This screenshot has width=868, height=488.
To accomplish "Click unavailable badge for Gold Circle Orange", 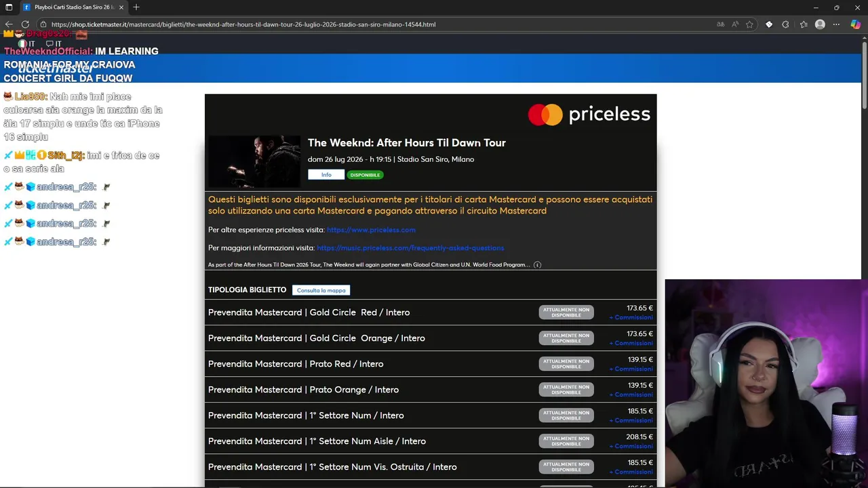I will click(566, 338).
